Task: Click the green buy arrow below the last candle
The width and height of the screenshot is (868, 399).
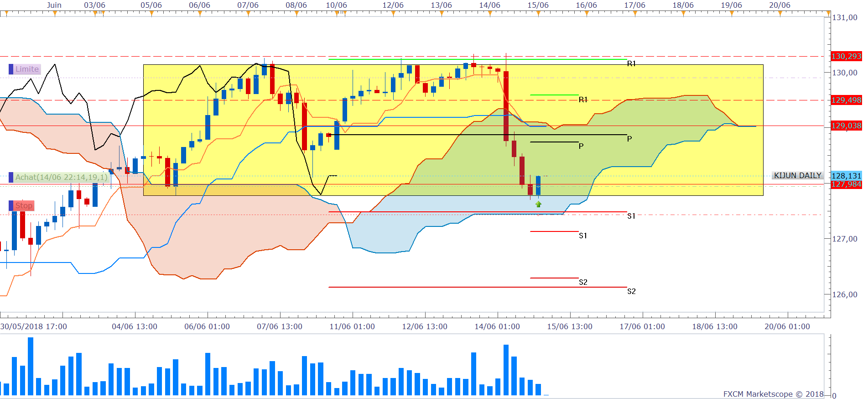Action: [x=538, y=204]
